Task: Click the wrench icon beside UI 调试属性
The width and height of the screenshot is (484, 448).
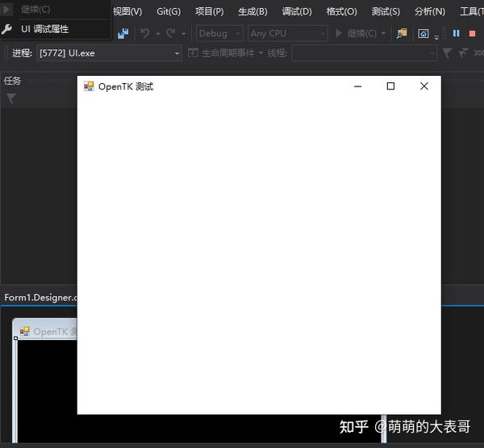Action: (6, 29)
